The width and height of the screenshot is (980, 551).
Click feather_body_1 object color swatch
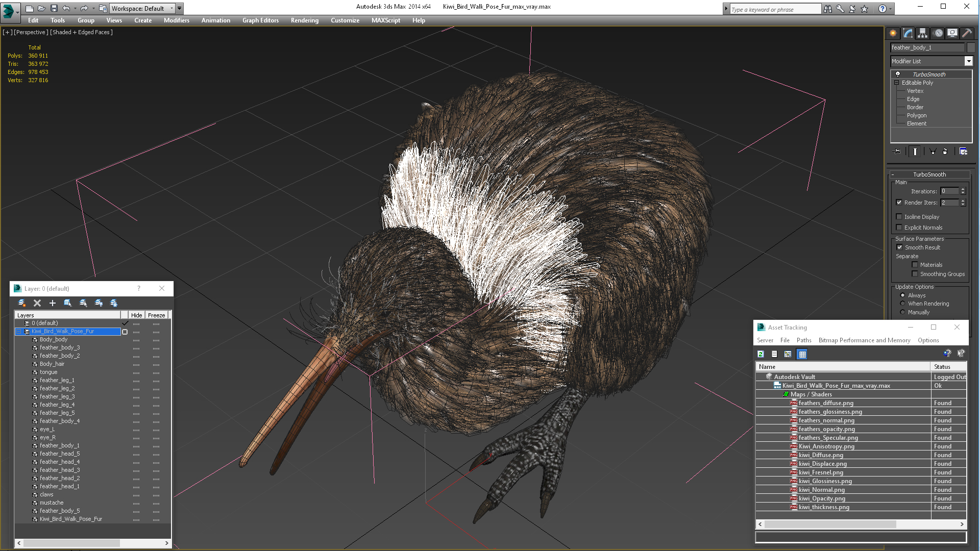point(971,47)
